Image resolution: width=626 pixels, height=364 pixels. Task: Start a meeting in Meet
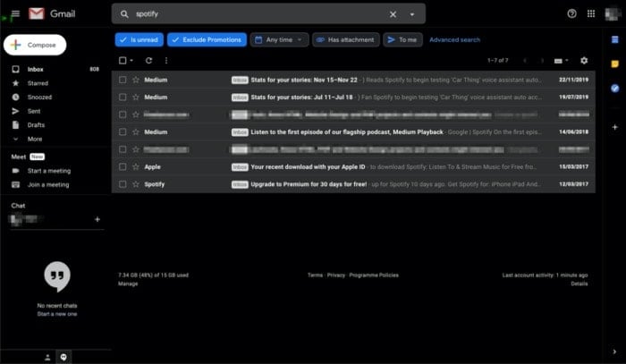48,171
